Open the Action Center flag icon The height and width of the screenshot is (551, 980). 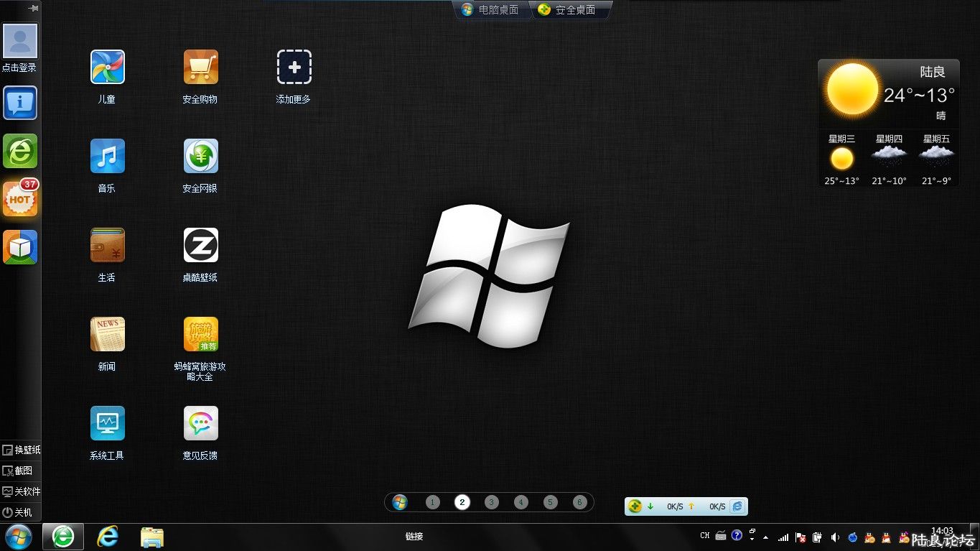click(x=801, y=537)
